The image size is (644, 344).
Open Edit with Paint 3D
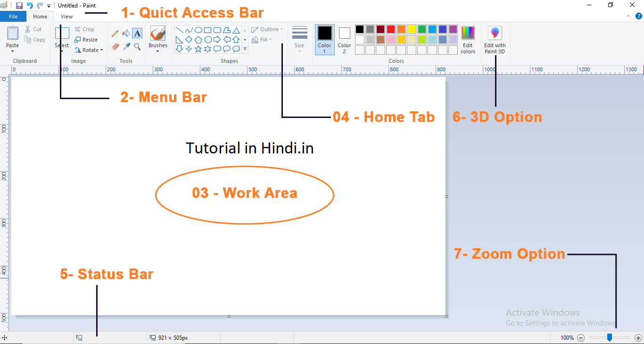pyautogui.click(x=495, y=40)
